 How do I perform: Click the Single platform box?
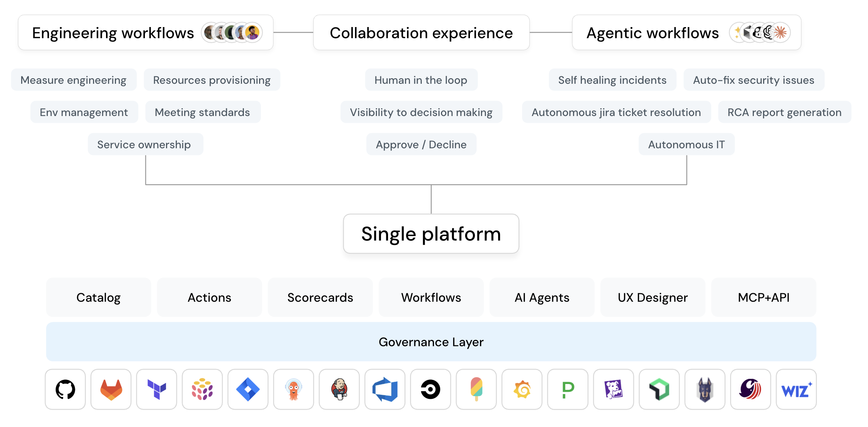point(431,234)
